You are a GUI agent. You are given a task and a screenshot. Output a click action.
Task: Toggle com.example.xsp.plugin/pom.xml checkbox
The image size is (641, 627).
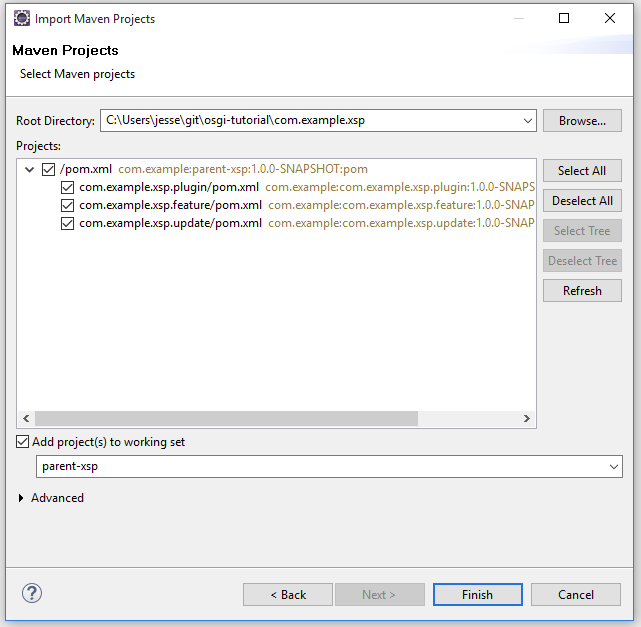point(68,187)
